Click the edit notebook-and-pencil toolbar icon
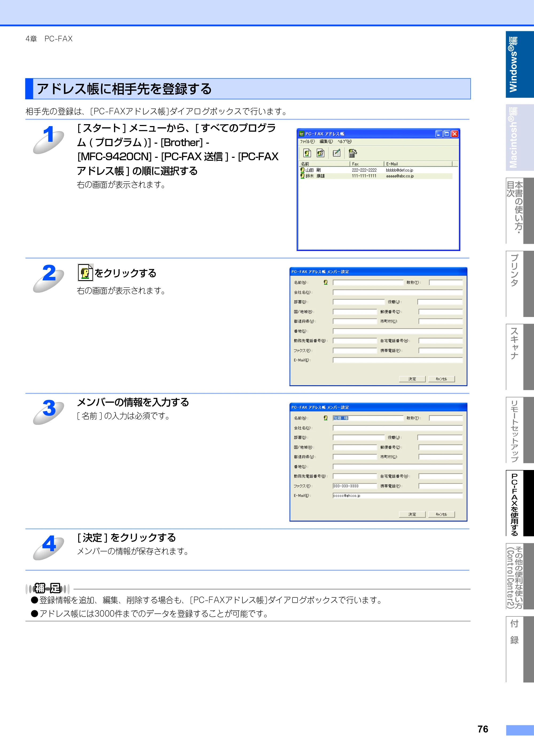Viewport: 534px width, 756px height. pyautogui.click(x=336, y=153)
